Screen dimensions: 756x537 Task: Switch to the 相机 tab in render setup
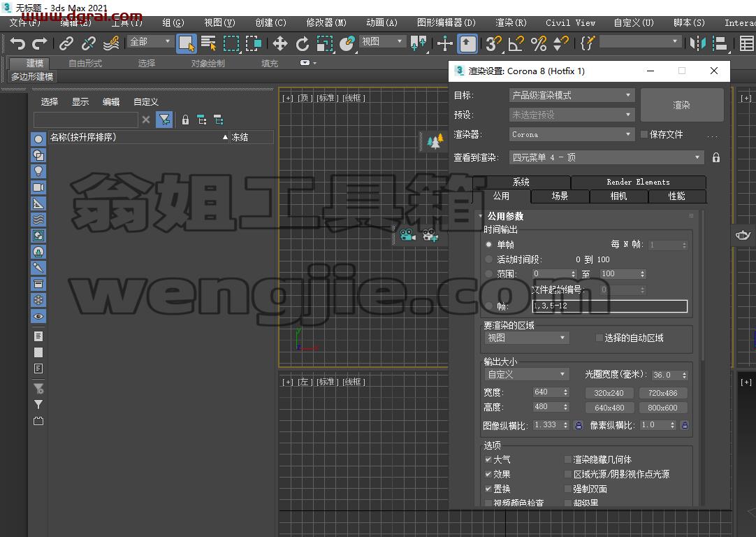point(618,196)
